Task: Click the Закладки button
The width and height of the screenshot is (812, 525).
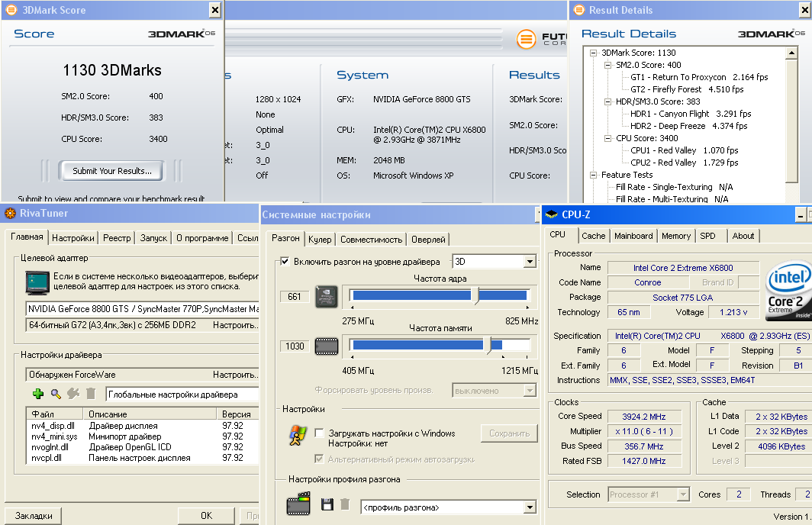Action: pos(34,516)
